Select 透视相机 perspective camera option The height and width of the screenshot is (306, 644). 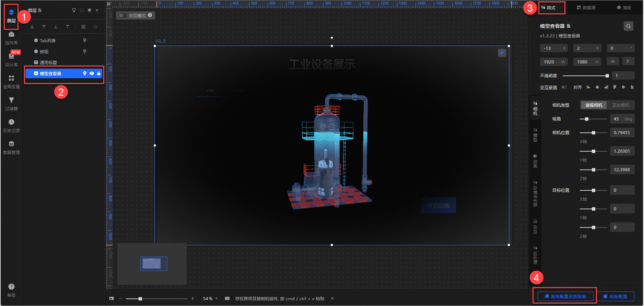594,105
